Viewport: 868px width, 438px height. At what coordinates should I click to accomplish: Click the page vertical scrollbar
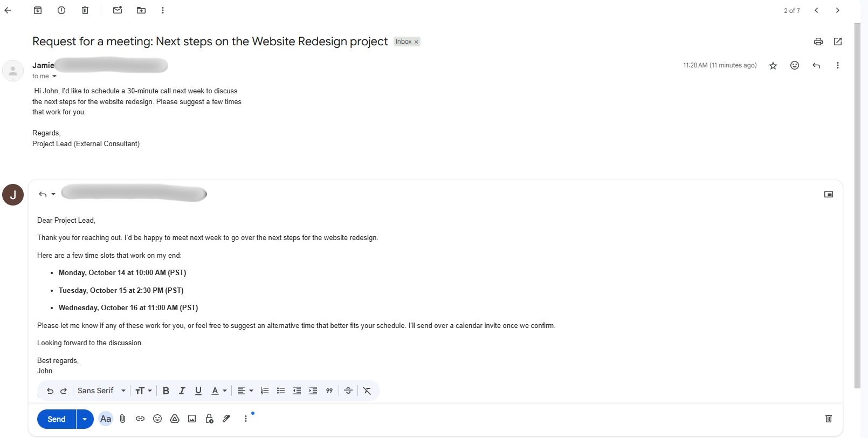coord(857,205)
